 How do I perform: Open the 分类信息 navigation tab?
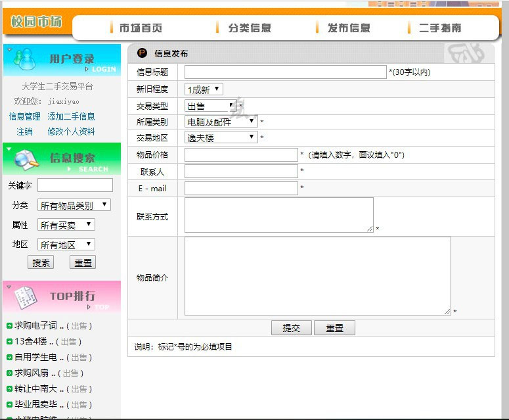(x=249, y=28)
